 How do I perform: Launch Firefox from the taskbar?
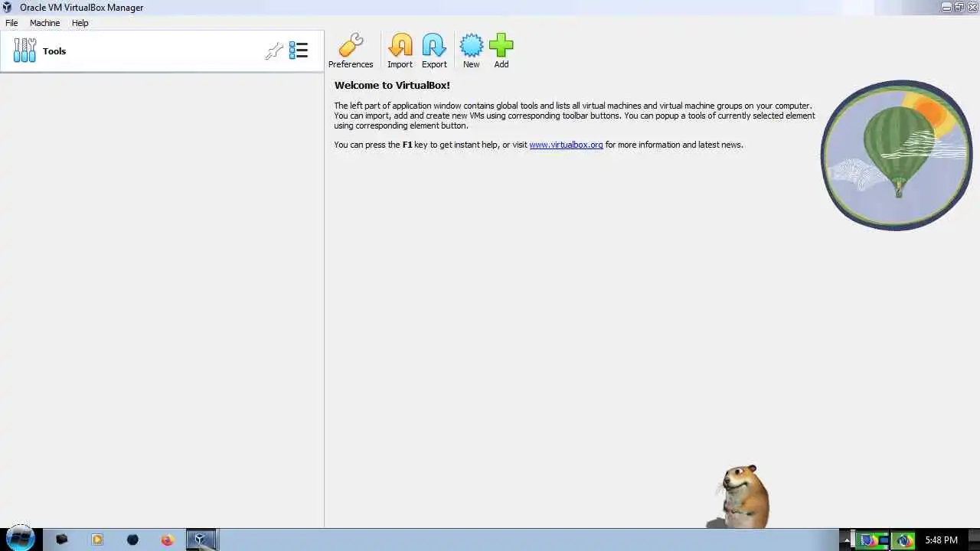(167, 540)
